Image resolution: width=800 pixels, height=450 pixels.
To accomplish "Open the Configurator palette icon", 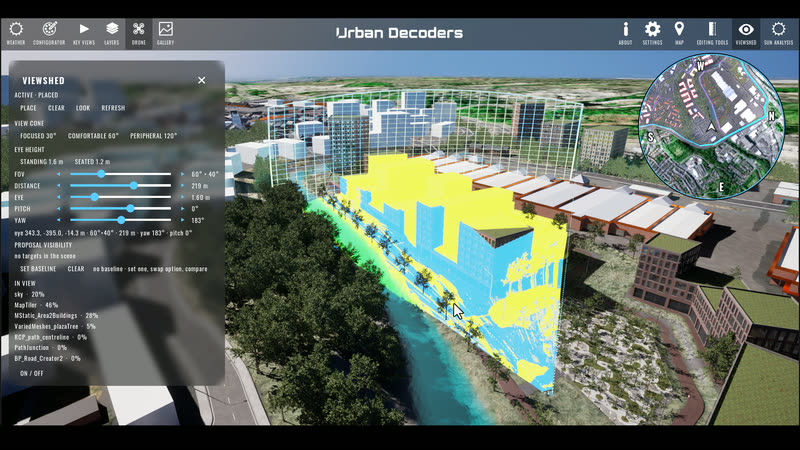I will 49,34.
